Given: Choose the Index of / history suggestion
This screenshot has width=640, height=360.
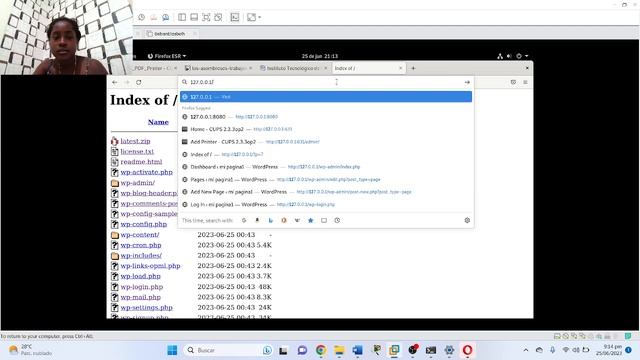Looking at the screenshot, I should (x=326, y=154).
